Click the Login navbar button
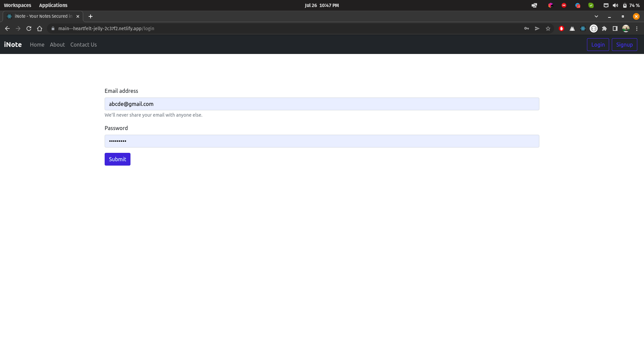 point(598,45)
